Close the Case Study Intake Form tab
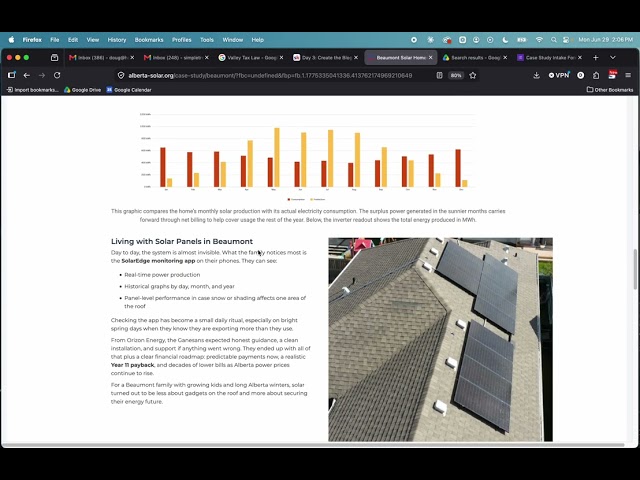640x480 pixels. tap(580, 58)
